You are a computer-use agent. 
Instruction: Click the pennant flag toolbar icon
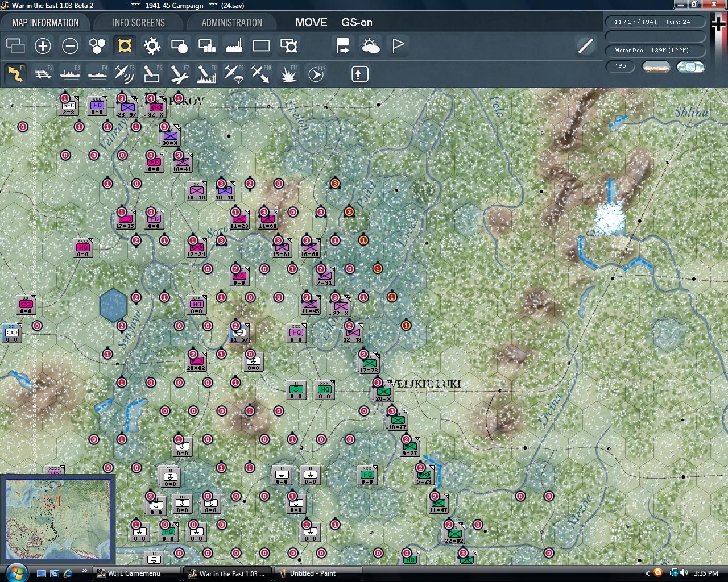(398, 45)
